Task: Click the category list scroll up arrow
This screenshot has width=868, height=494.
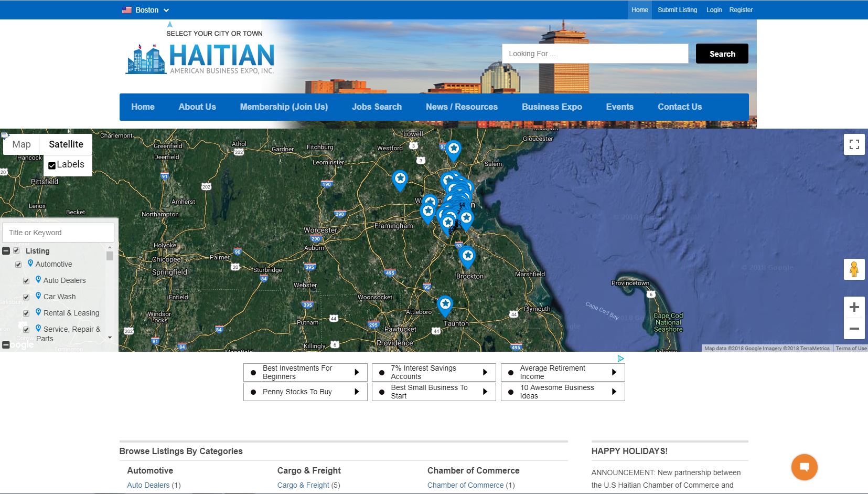Action: coord(110,247)
